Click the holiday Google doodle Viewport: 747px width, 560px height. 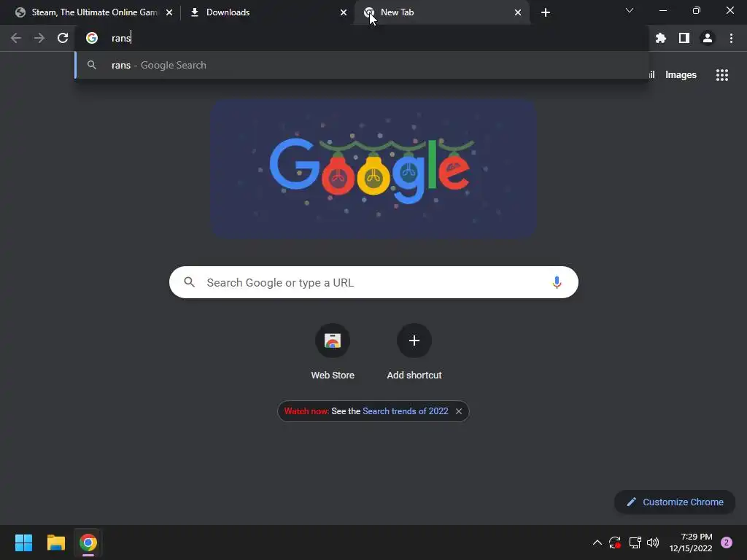(373, 169)
